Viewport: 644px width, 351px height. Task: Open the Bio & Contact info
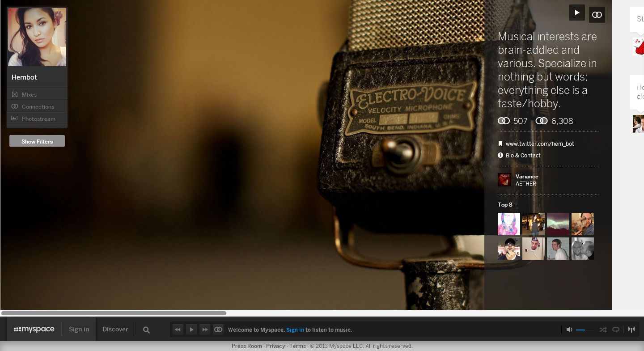coord(523,156)
